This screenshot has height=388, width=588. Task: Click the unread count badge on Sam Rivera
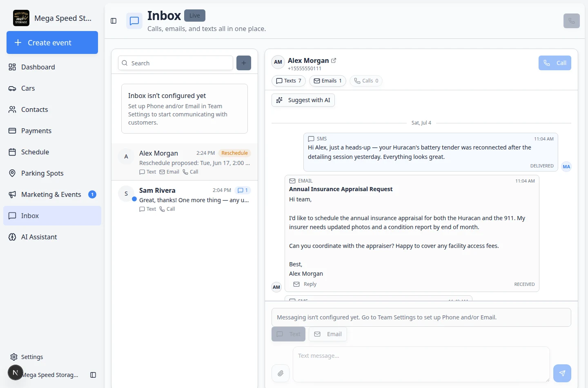click(x=243, y=190)
